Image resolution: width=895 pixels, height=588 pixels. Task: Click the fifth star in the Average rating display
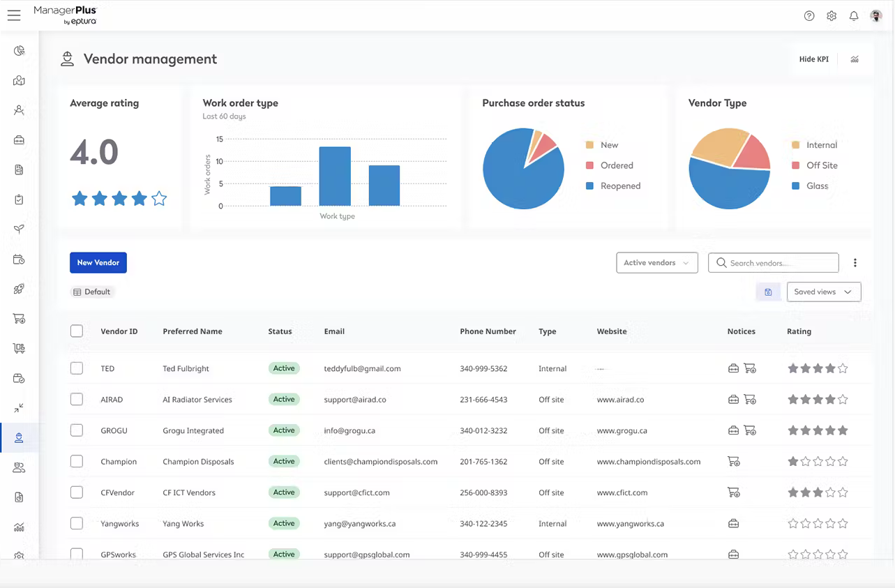pyautogui.click(x=158, y=198)
